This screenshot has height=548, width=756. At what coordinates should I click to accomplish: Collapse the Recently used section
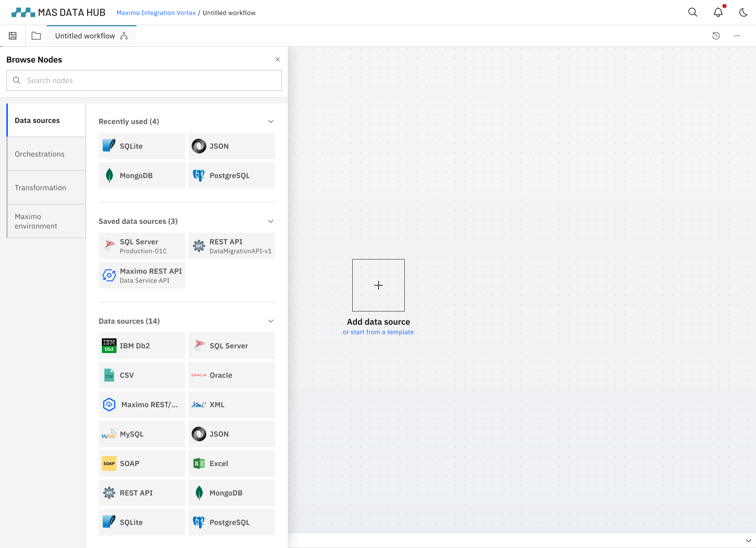point(271,121)
